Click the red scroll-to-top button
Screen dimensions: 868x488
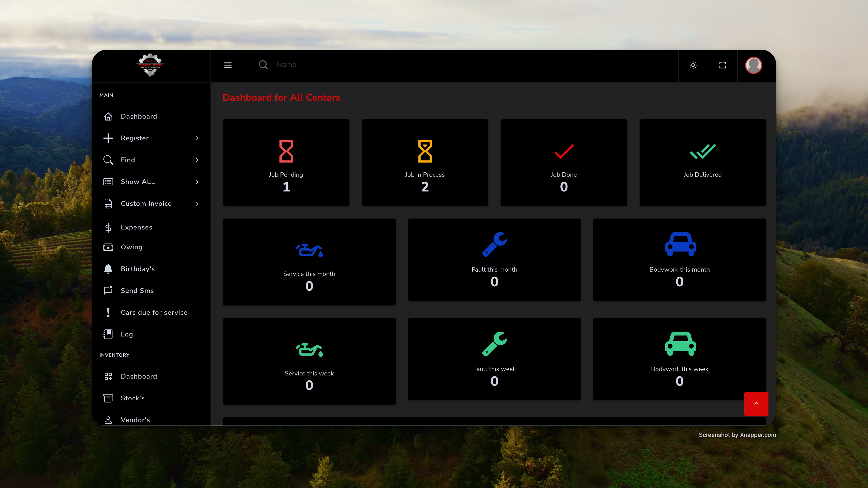(756, 404)
